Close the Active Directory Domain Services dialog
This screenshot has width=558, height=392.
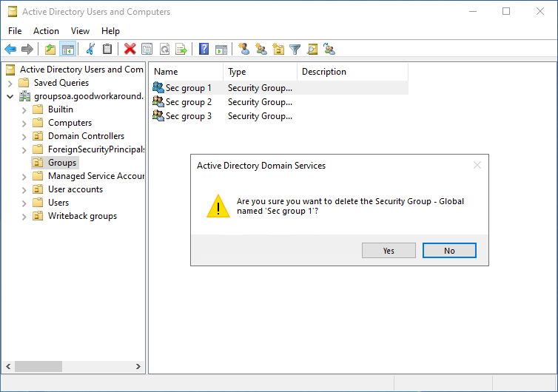click(477, 166)
